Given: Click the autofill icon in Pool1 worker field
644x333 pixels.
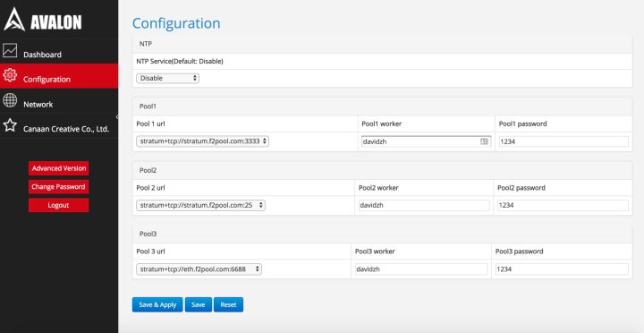Looking at the screenshot, I should 484,141.
